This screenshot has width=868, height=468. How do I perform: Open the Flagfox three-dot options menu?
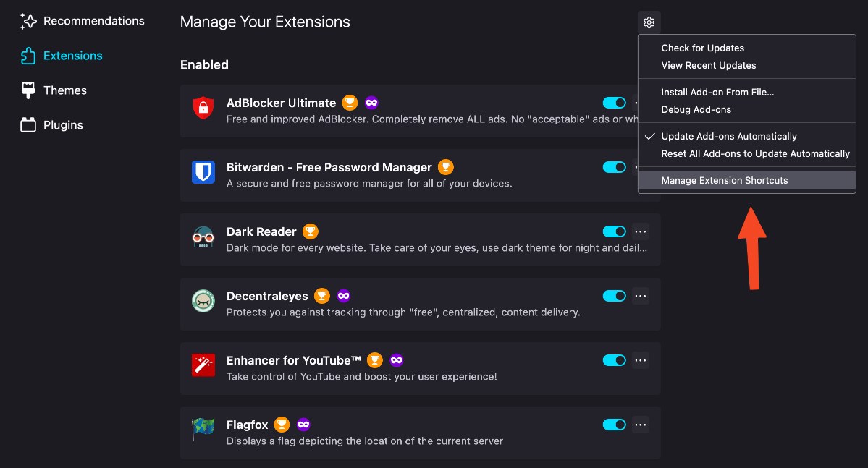[x=640, y=425]
